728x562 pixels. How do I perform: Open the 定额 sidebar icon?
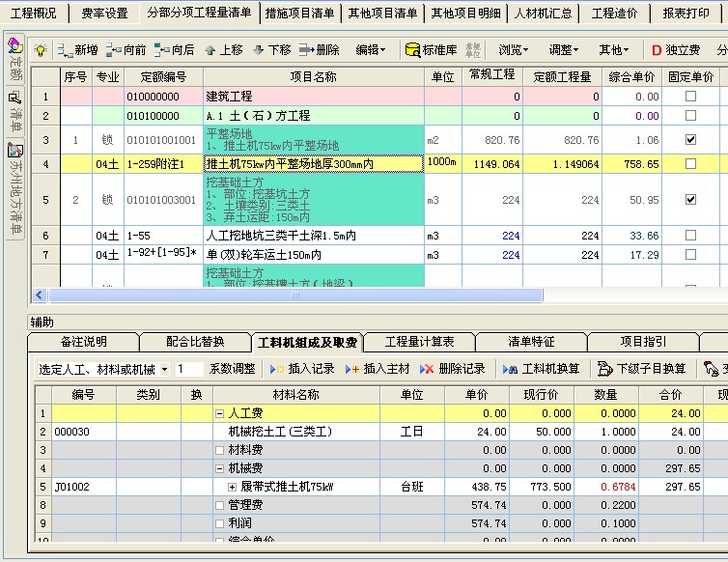[x=14, y=46]
